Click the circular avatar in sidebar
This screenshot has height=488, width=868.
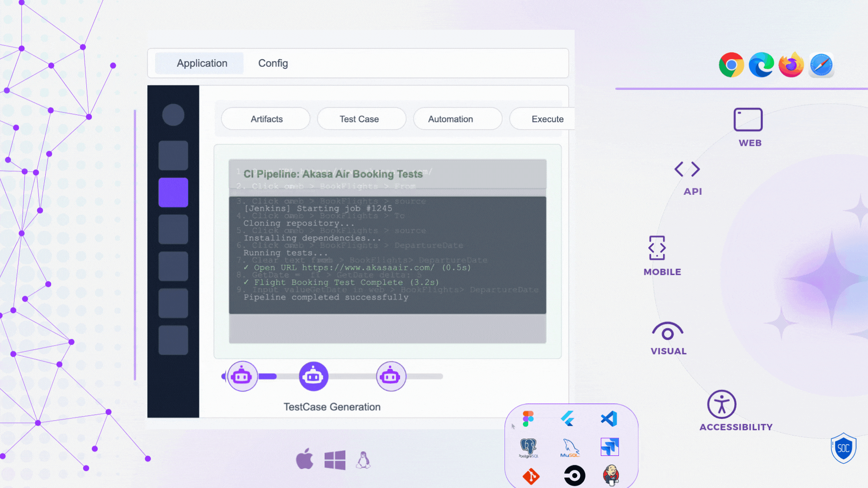point(173,115)
